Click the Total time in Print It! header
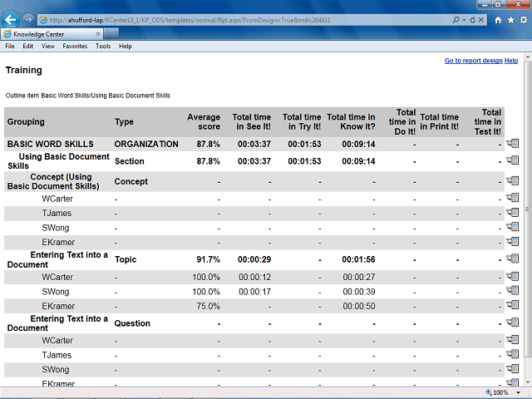Viewport: 532px width, 399px height. (440, 122)
